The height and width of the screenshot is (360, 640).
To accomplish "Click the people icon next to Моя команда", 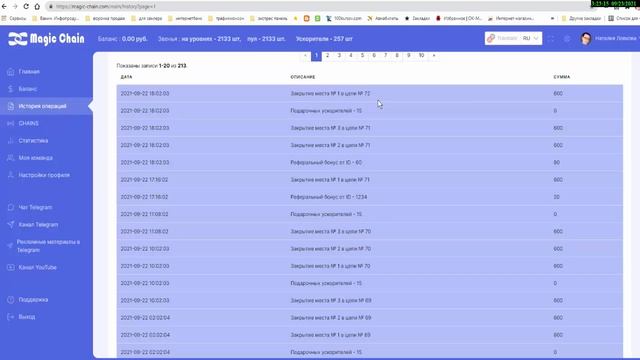I will pos(11,158).
